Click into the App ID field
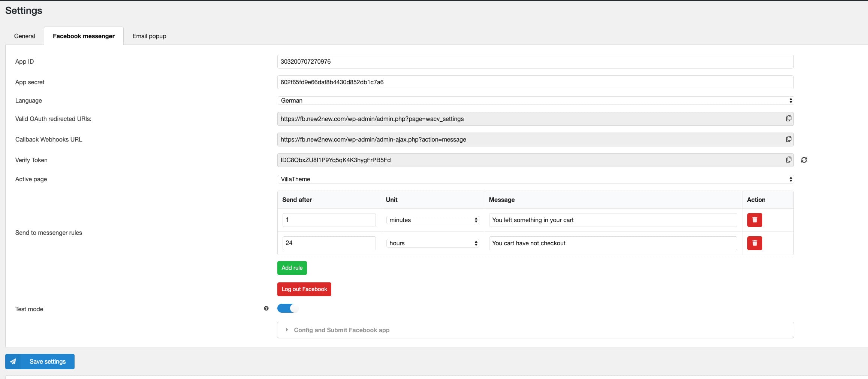This screenshot has width=868, height=379. click(535, 61)
